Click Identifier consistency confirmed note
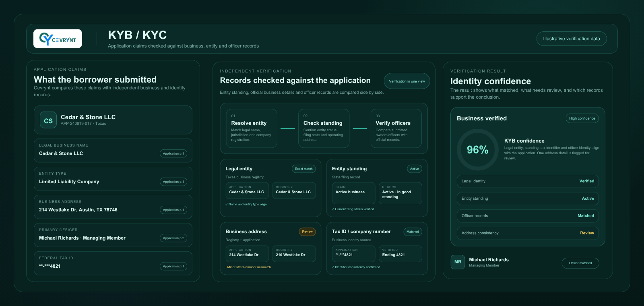The image size is (644, 306). [356, 267]
